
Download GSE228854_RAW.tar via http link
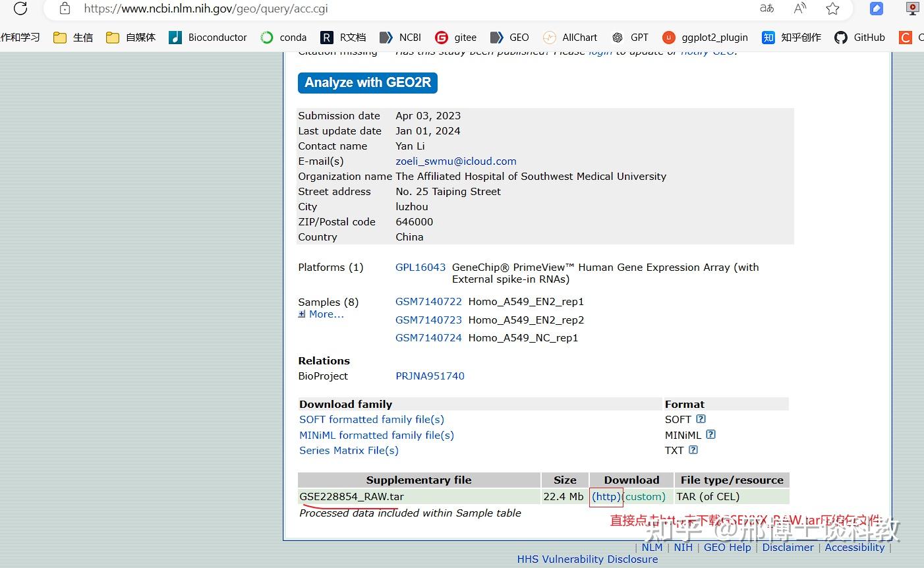pyautogui.click(x=606, y=497)
